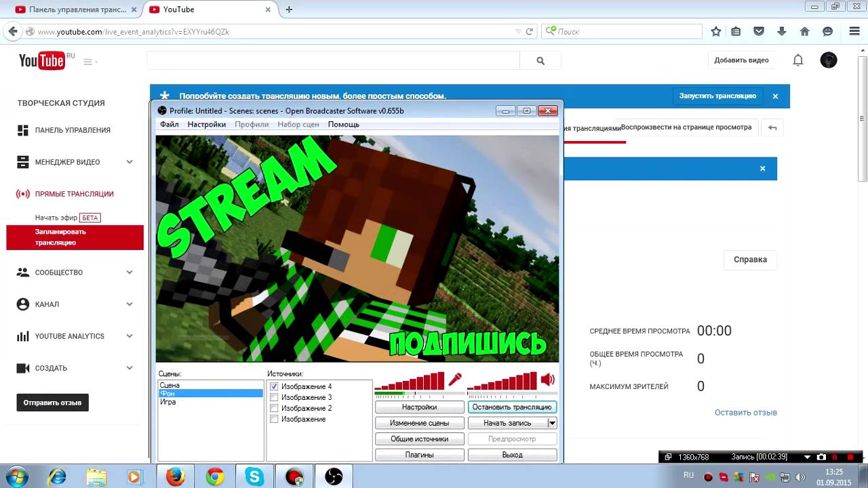Open the Firefox hamburger menu
Image resolution: width=868 pixels, height=488 pixels.
coord(854,31)
